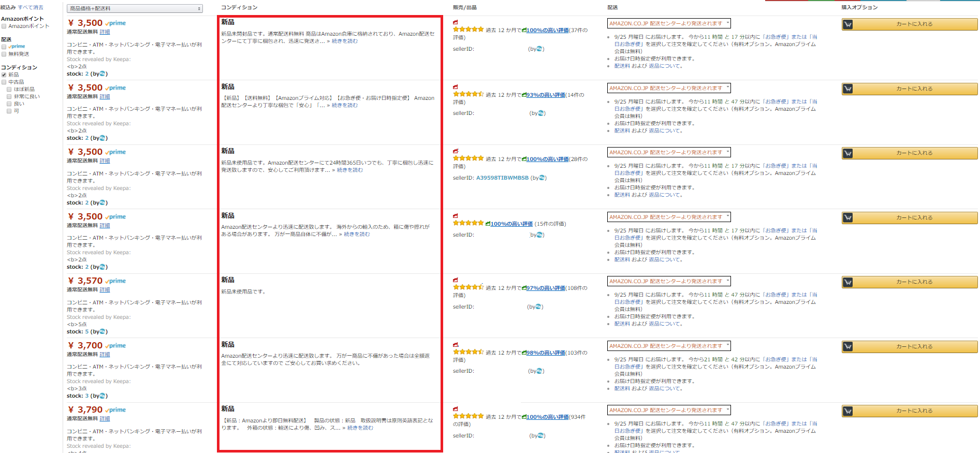Click the 購入オプション column header
The width and height of the screenshot is (980, 453).
point(859,7)
